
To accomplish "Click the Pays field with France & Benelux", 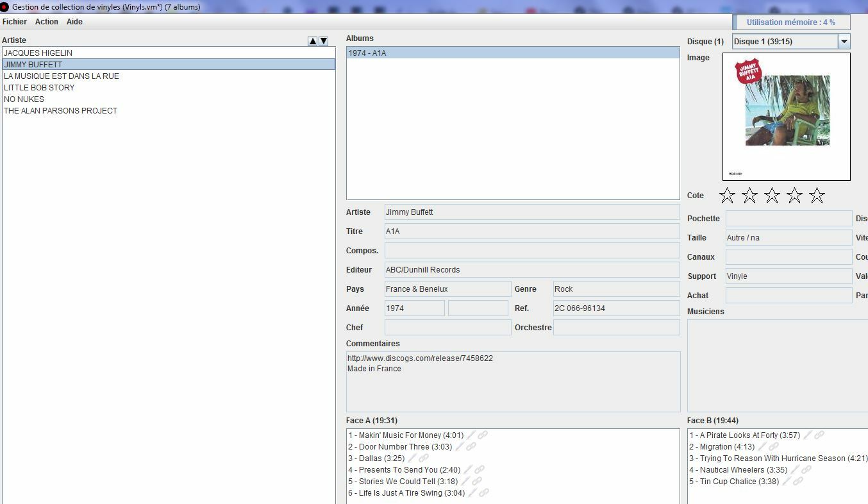I will tap(447, 289).
